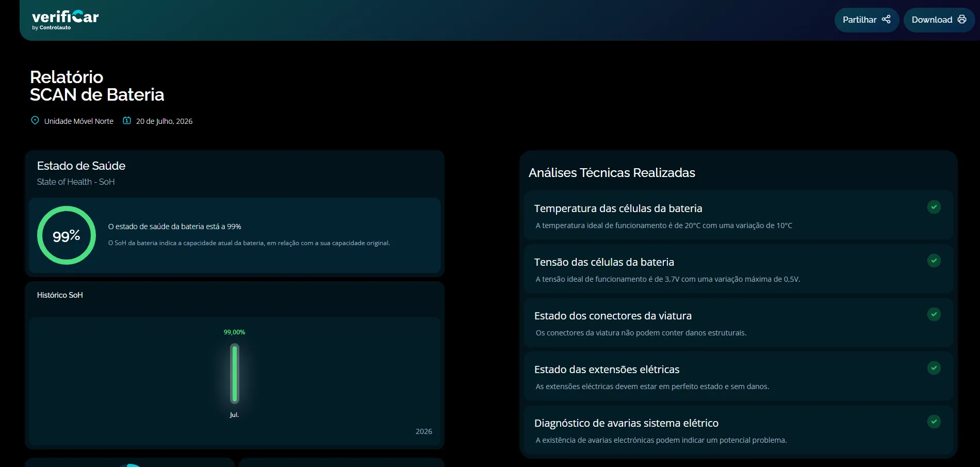The image size is (980, 467).
Task: Click the checkmark for Estado dos conectores
Action: point(934,314)
